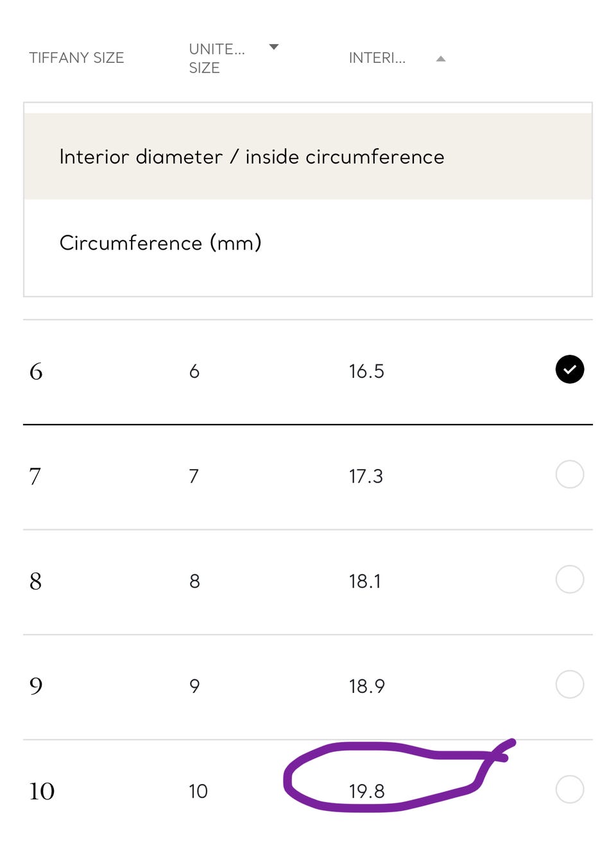The width and height of the screenshot is (616, 843).
Task: Click Tiffany size 10 in first column
Action: 42,792
